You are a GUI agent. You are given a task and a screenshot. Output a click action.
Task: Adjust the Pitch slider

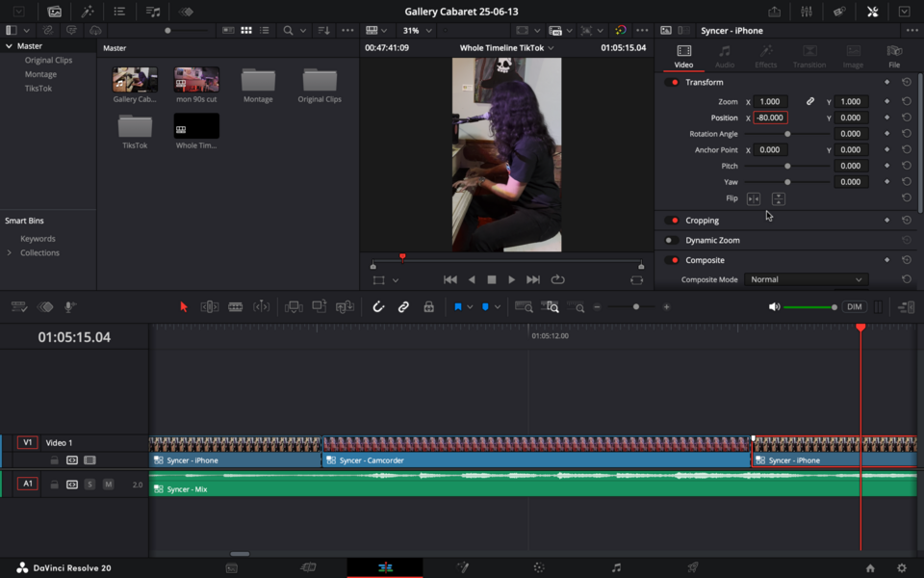tap(787, 166)
